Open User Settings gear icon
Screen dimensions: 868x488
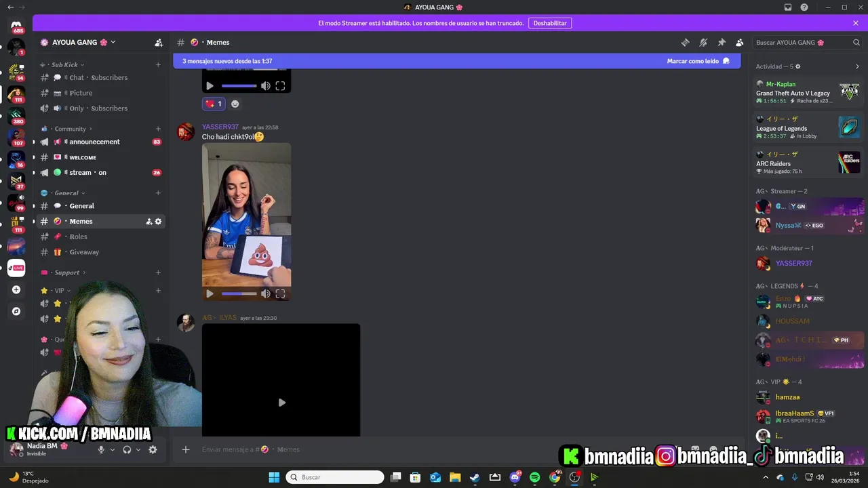(153, 449)
